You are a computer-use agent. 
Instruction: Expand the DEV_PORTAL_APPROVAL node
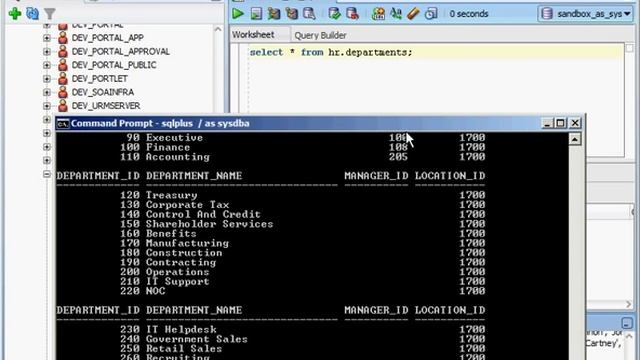(47, 51)
